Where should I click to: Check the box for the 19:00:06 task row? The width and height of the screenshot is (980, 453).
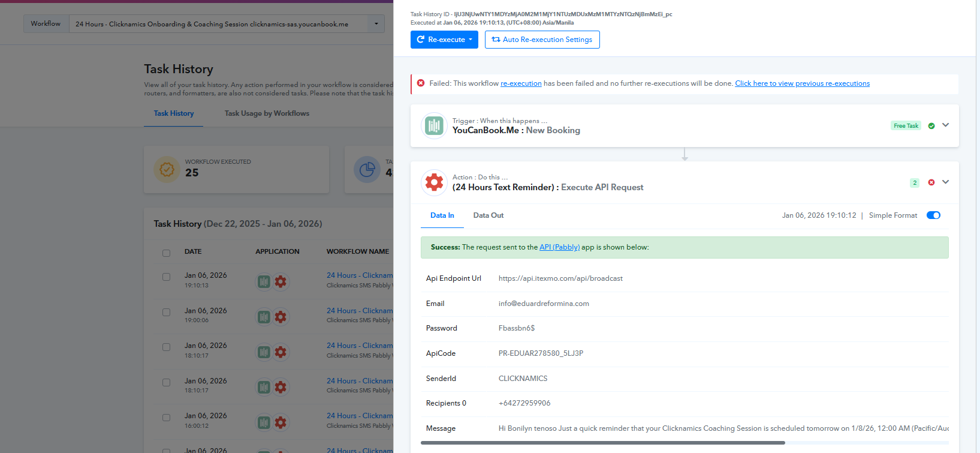click(166, 313)
